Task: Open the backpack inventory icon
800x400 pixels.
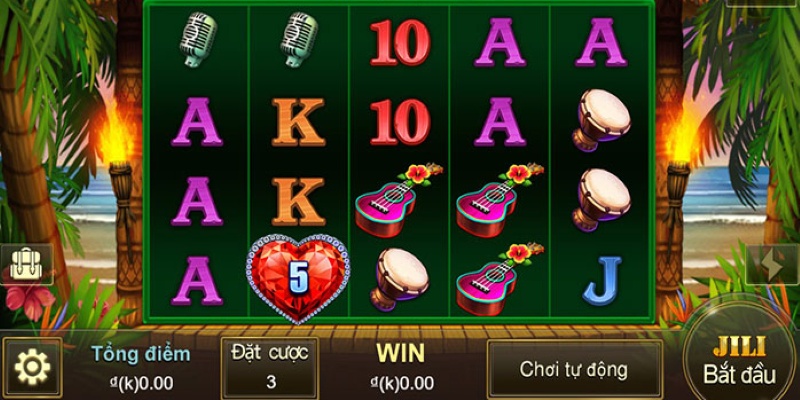Action: point(26,264)
